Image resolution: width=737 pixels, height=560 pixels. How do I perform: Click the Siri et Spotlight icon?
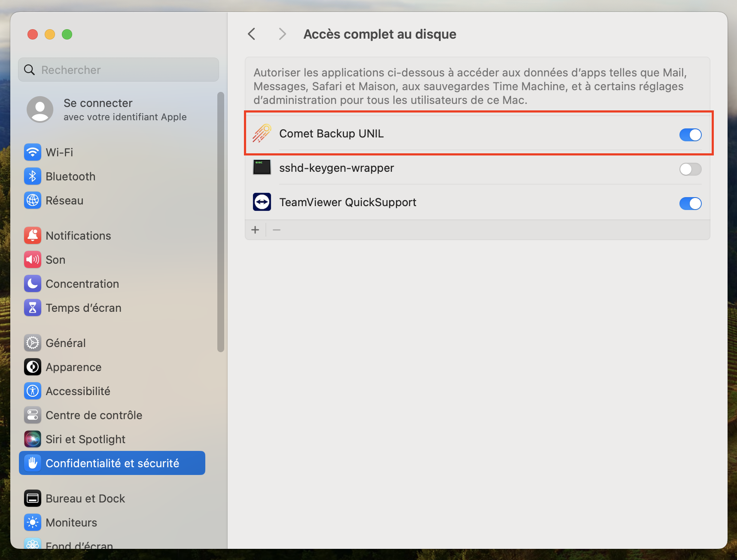click(33, 439)
